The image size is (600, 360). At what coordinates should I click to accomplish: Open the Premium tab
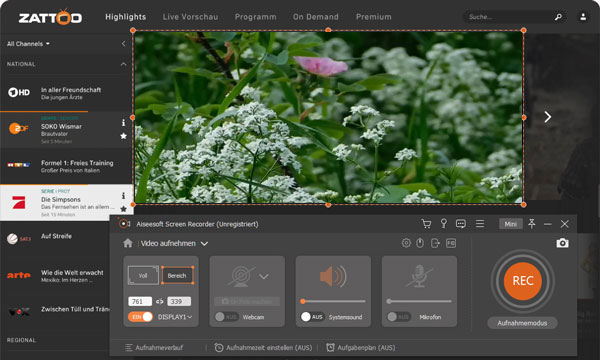point(373,17)
